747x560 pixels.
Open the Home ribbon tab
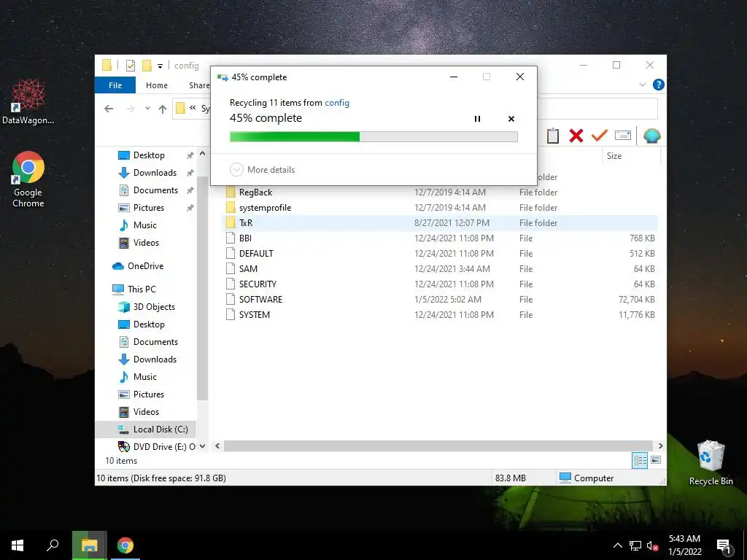pos(157,85)
